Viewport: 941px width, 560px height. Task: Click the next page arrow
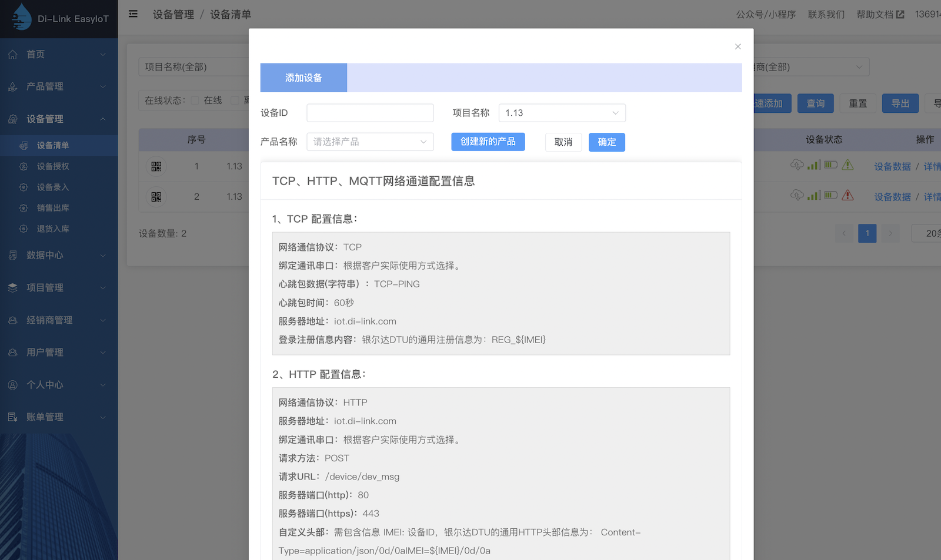tap(890, 233)
